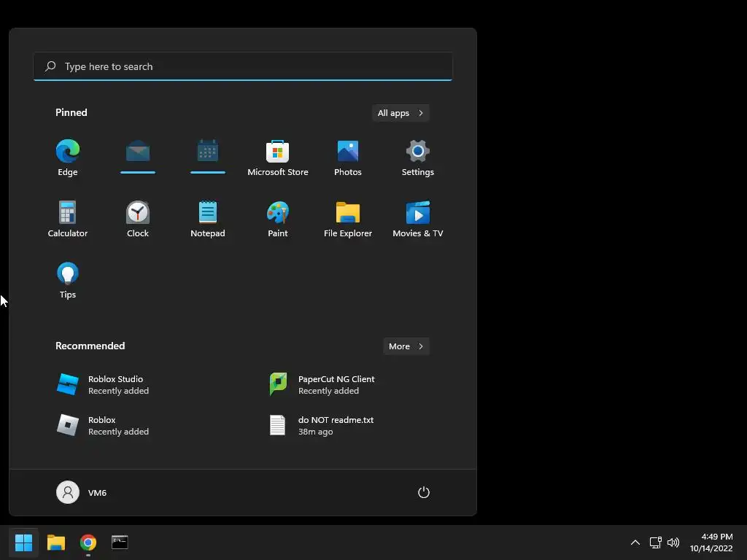Viewport: 747px width, 560px height.
Task: Launch Microsoft Store from pinned apps
Action: point(278,158)
